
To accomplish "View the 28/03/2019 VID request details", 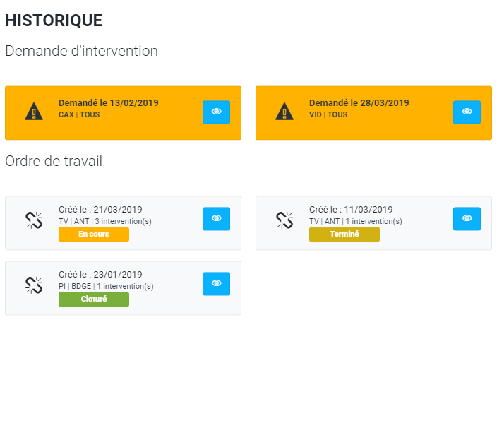I will (467, 112).
